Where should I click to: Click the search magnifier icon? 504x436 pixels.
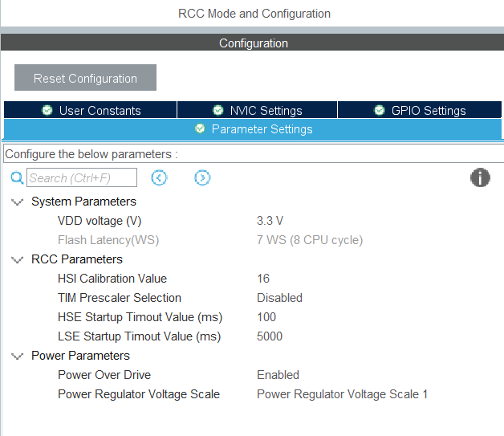pyautogui.click(x=17, y=177)
